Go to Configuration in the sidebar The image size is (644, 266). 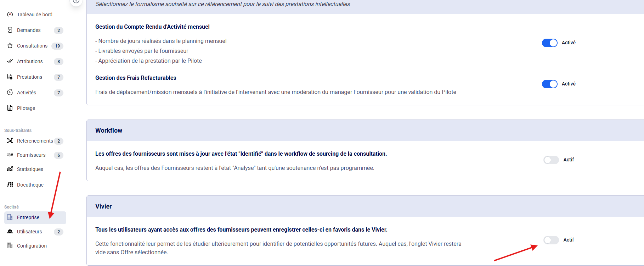coord(32,246)
